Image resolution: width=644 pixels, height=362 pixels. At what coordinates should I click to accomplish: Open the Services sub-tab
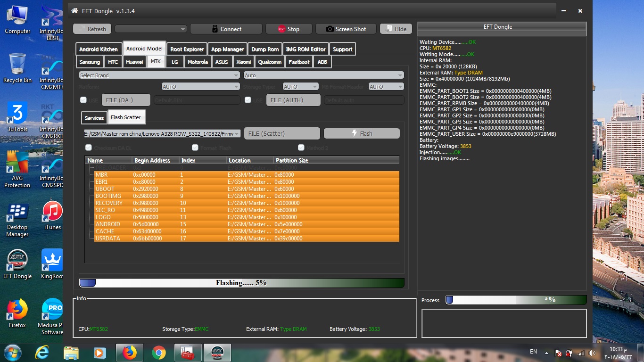click(94, 118)
